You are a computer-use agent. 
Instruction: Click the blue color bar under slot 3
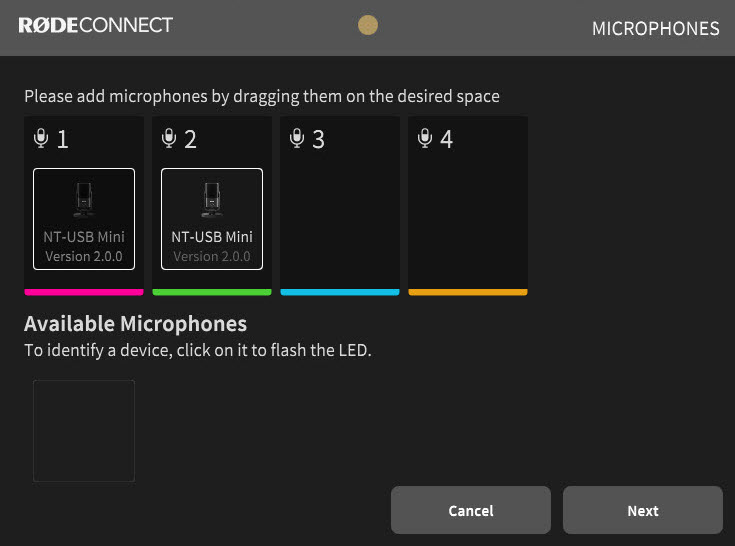pos(340,292)
